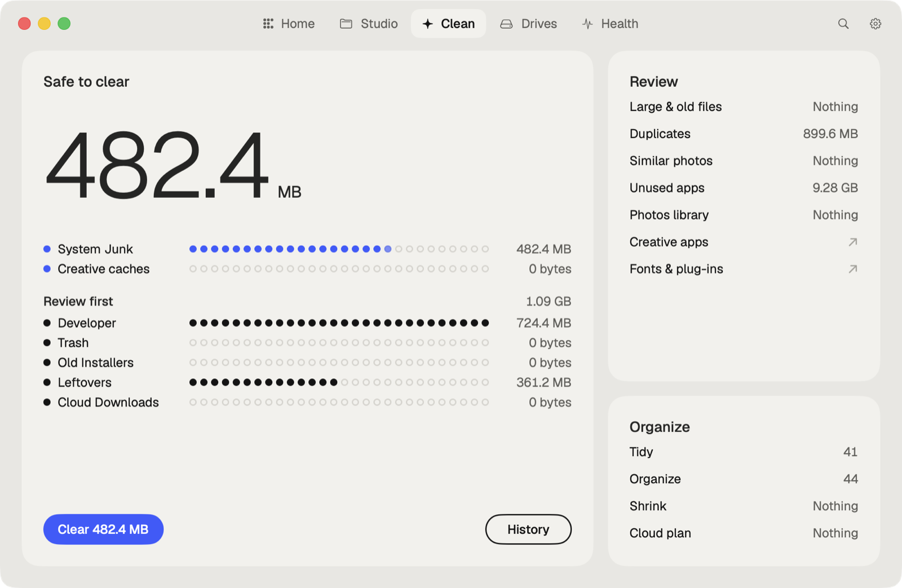Open Creative apps arrow icon
Screen dimensions: 902x588
(852, 242)
